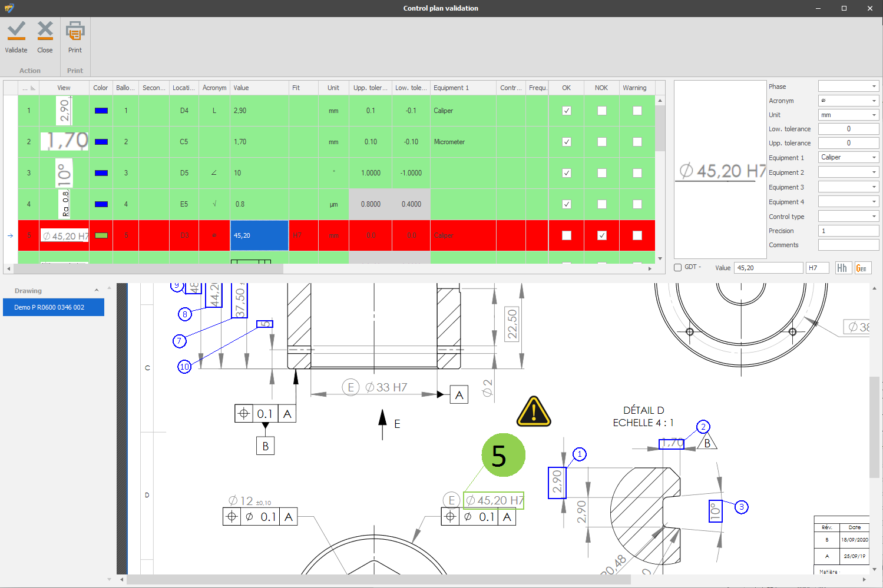Uncheck the OK checkbox for row 1

click(x=566, y=111)
